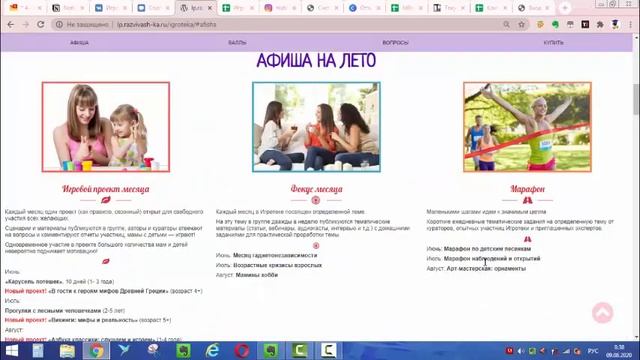Image resolution: width=640 pixels, height=360 pixels.
Task: Open the blue bird app in taskbar
Action: (124, 350)
